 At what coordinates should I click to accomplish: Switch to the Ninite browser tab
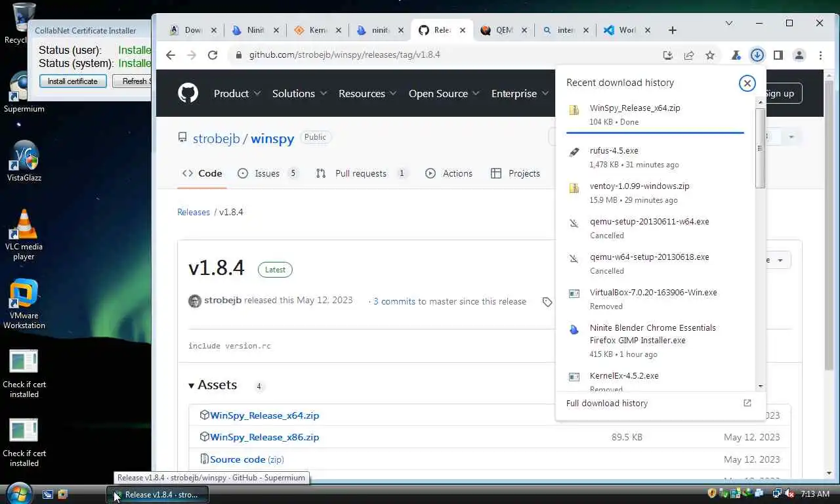point(255,30)
